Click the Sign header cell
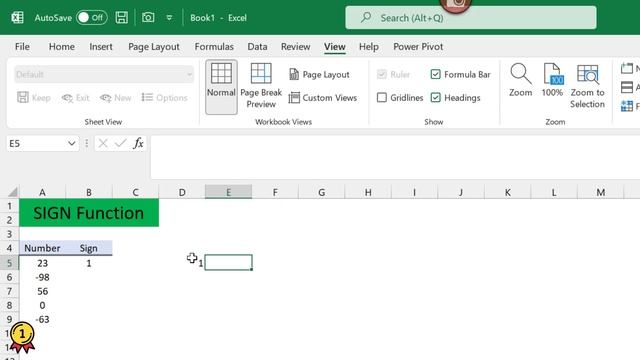The width and height of the screenshot is (640, 360). [89, 248]
